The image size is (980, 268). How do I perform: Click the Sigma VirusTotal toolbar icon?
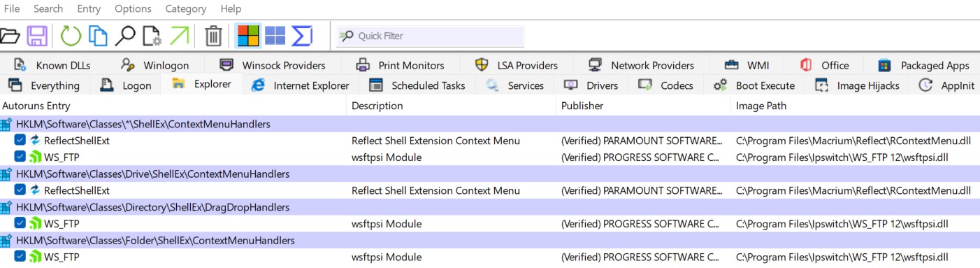coord(302,36)
